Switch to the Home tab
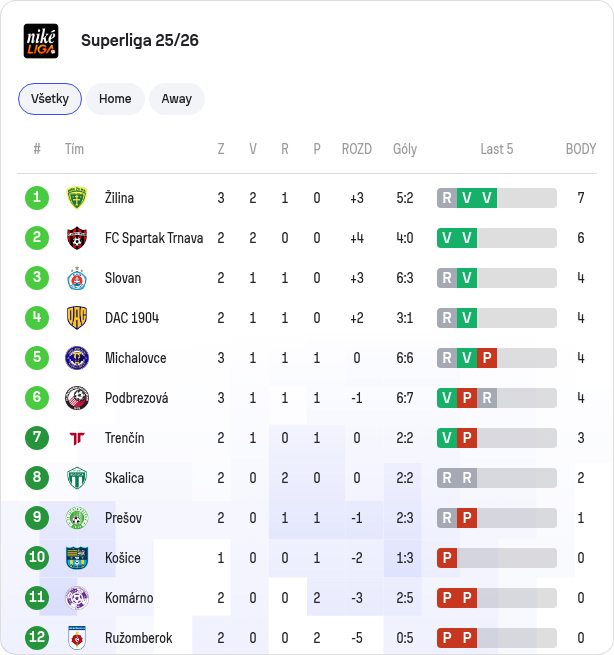The image size is (614, 655). pos(115,99)
